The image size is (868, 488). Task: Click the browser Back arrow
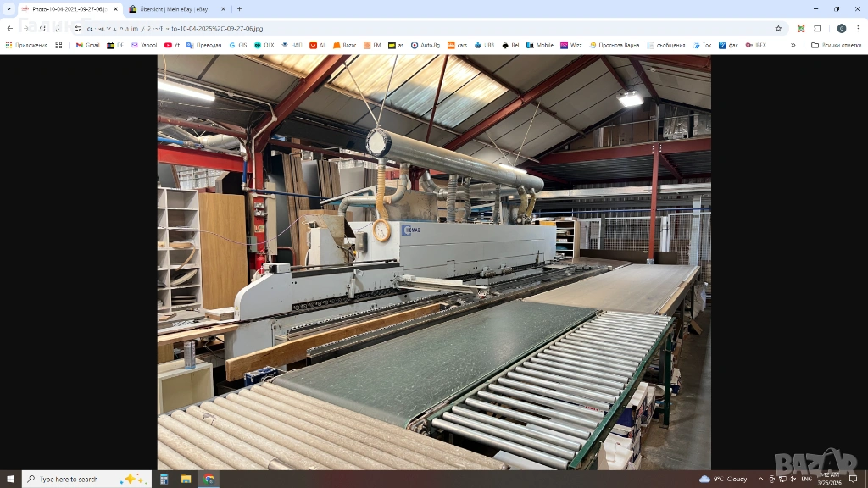click(10, 28)
